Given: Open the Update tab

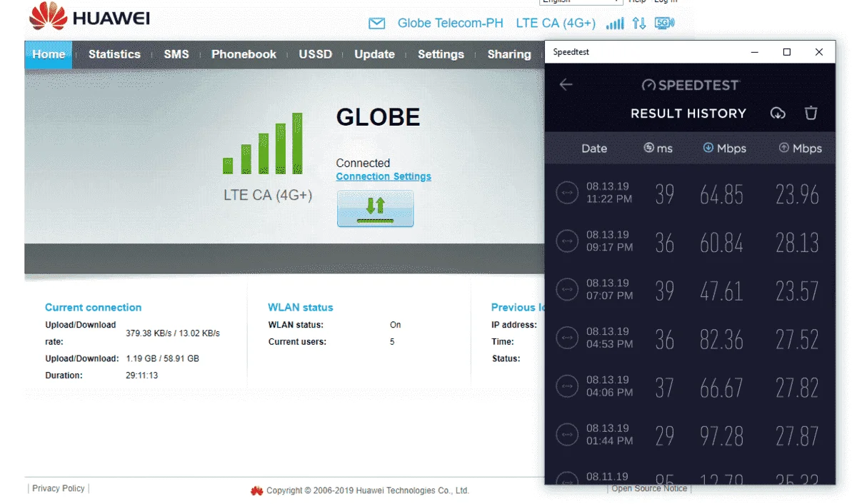Looking at the screenshot, I should coord(374,54).
